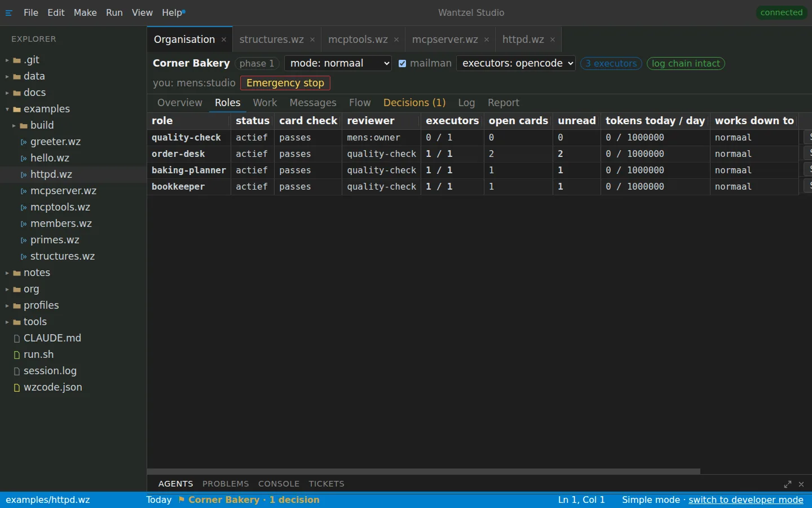The width and height of the screenshot is (812, 508).
Task: Click switch to developer mode link
Action: click(746, 500)
